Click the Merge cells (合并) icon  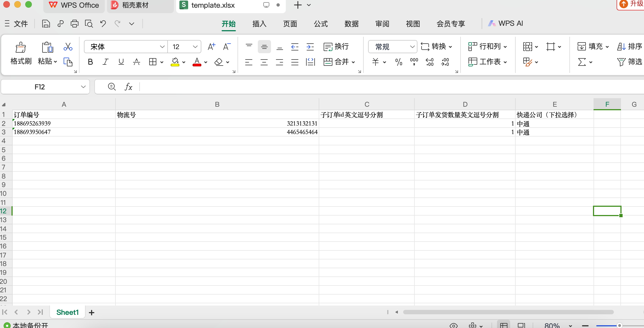(328, 62)
